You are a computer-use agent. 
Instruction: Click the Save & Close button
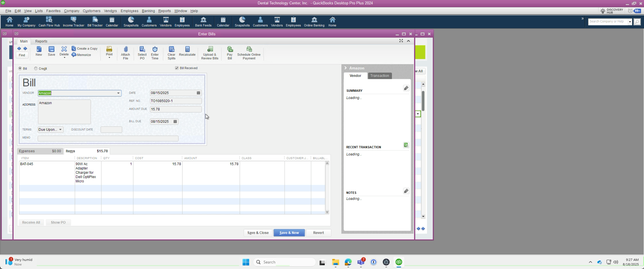pyautogui.click(x=258, y=233)
